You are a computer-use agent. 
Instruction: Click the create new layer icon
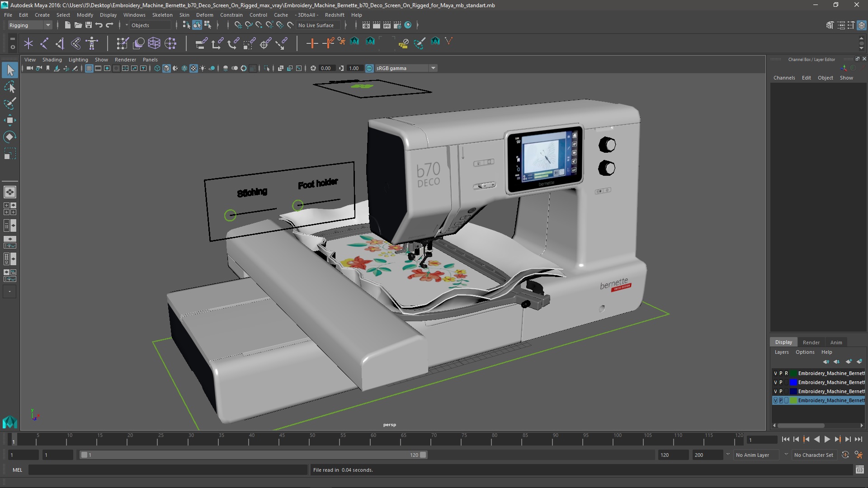[849, 361]
